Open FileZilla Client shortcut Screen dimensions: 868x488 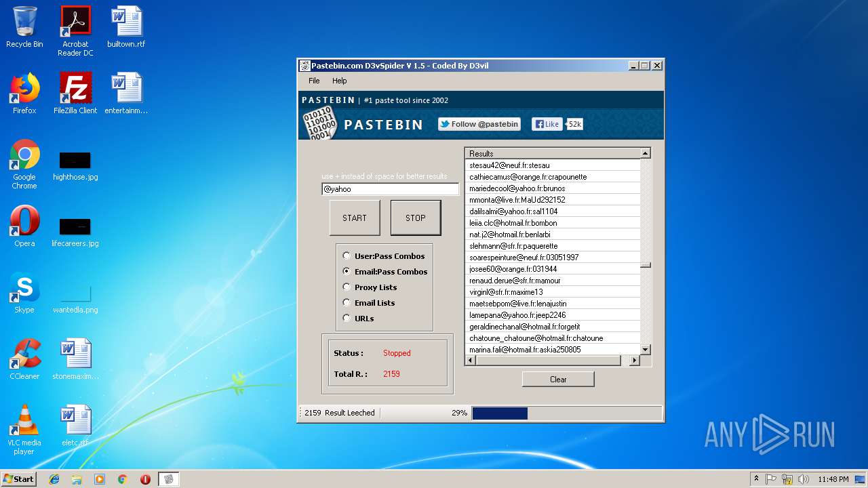[x=75, y=94]
